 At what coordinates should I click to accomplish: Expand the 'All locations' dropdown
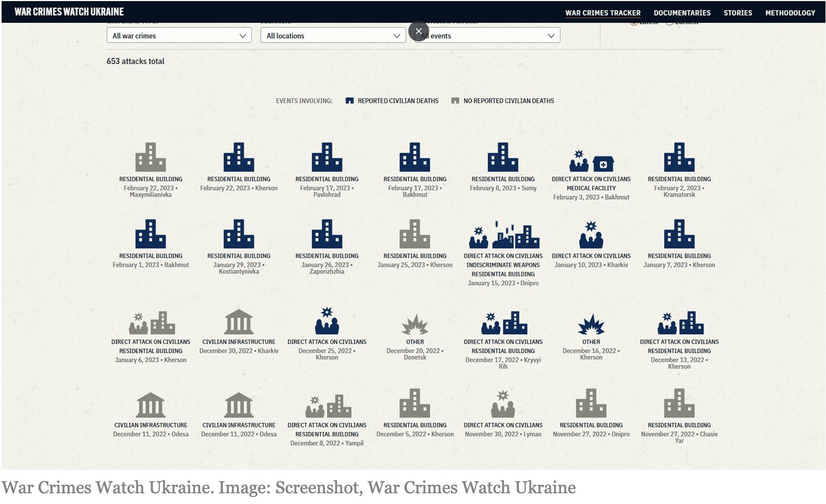(333, 36)
